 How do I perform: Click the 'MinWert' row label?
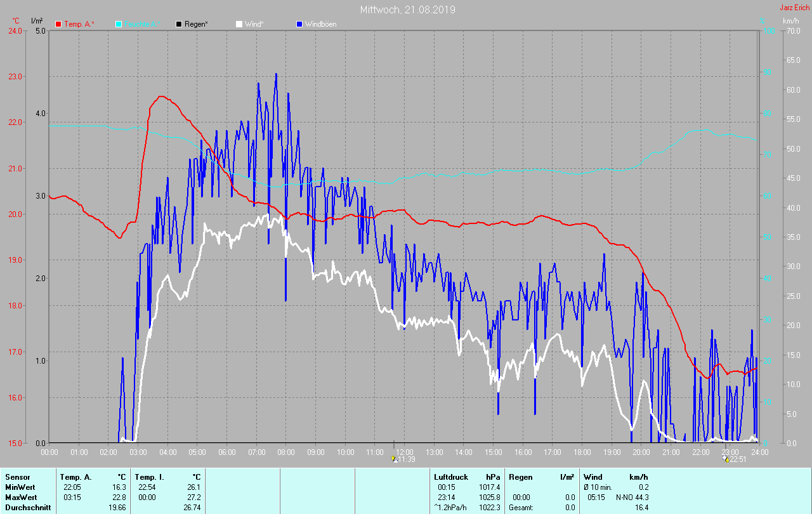coord(20,487)
